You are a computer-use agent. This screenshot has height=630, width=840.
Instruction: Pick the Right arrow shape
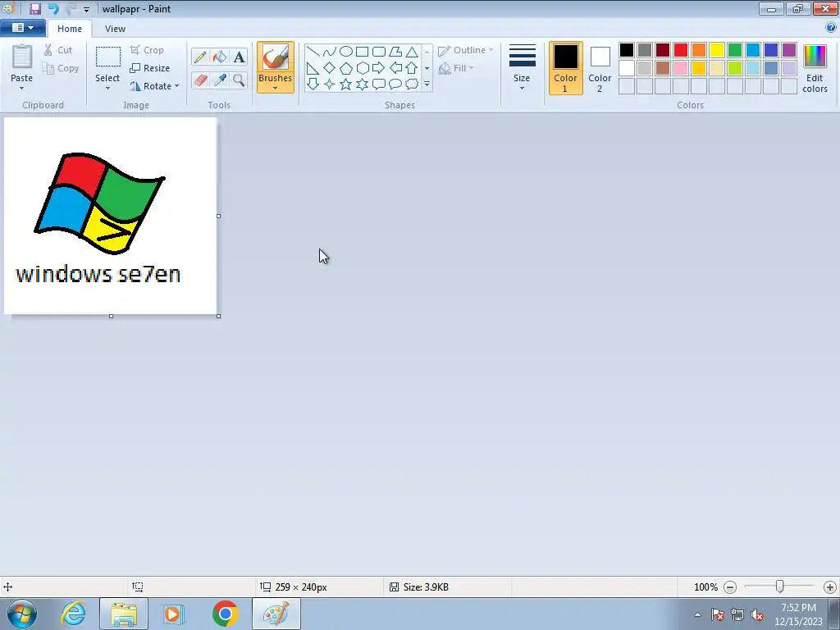point(379,68)
